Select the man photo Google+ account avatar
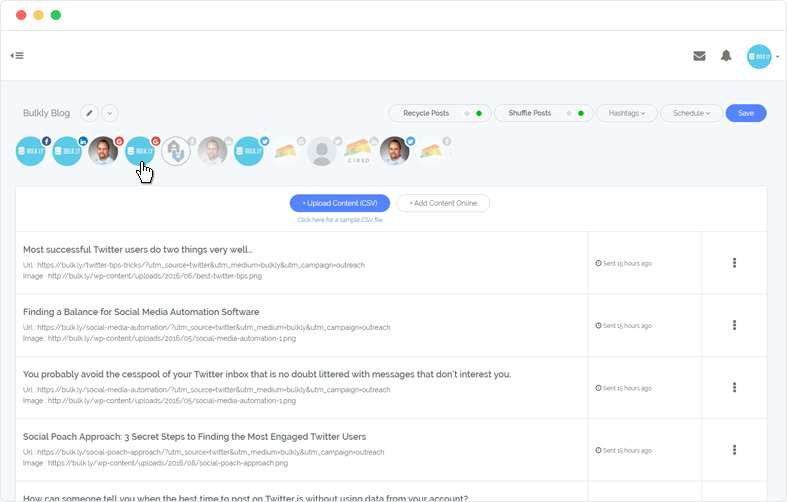 click(x=103, y=151)
